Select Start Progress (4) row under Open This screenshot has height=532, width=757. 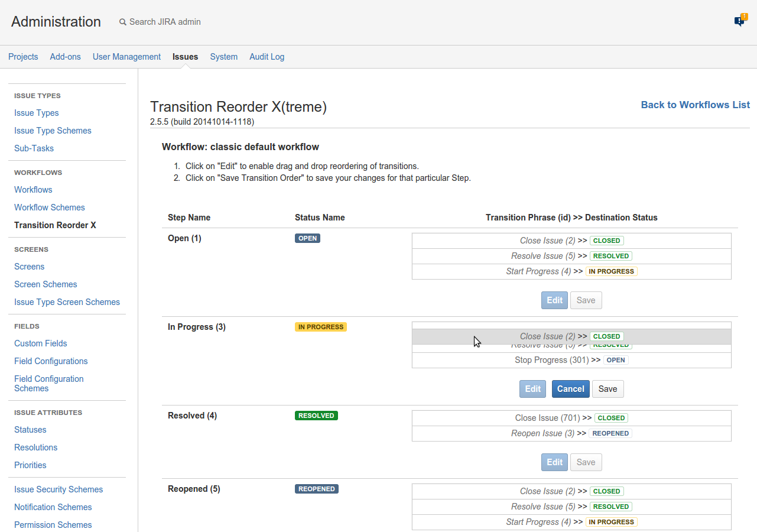pyautogui.click(x=571, y=271)
